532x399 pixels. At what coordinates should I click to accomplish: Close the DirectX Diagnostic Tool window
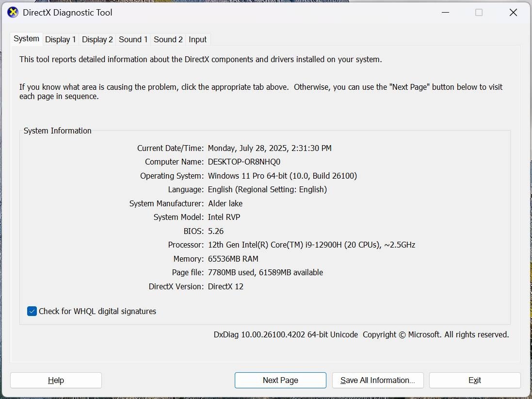[x=514, y=13]
